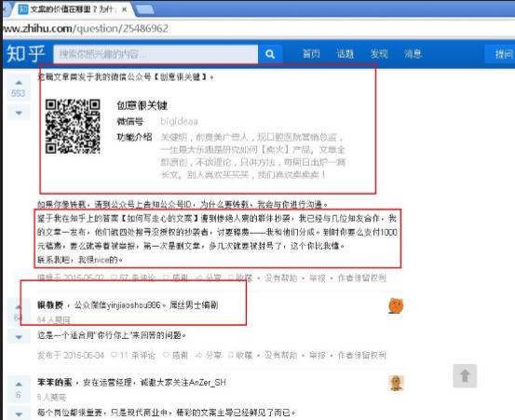
Task: Open 笨笨的蛋's avatar
Action: click(396, 383)
